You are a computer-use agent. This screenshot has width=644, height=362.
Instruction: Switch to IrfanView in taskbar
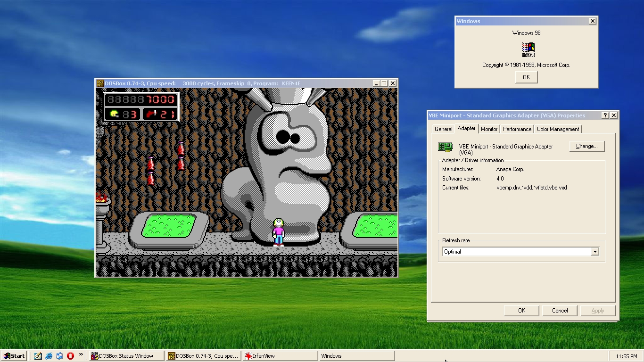coord(280,356)
